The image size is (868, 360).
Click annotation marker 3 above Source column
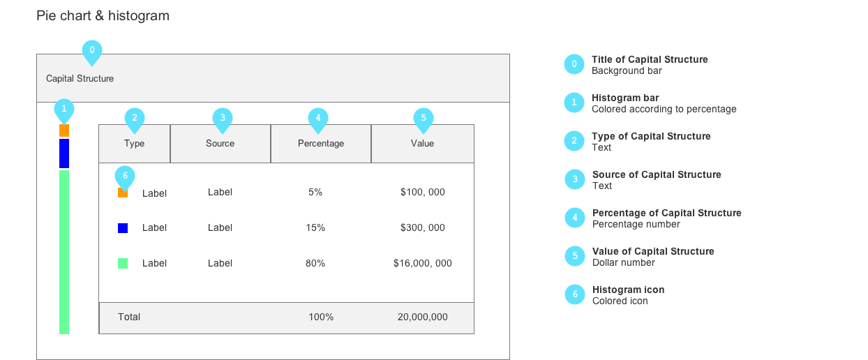pos(223,119)
